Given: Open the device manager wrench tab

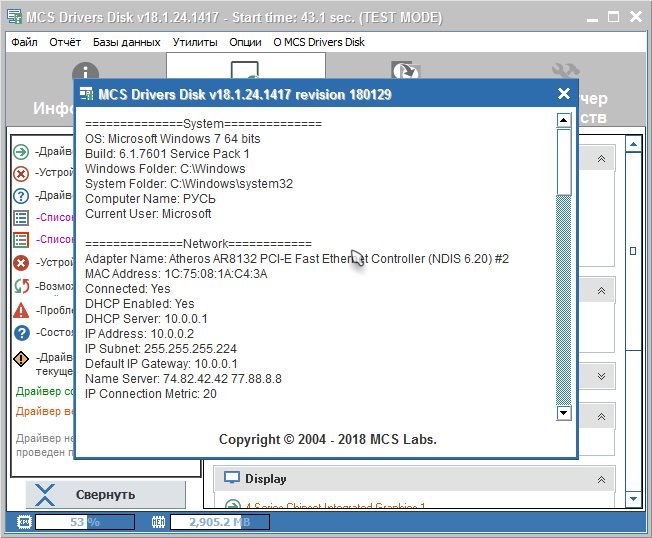Looking at the screenshot, I should (x=566, y=71).
